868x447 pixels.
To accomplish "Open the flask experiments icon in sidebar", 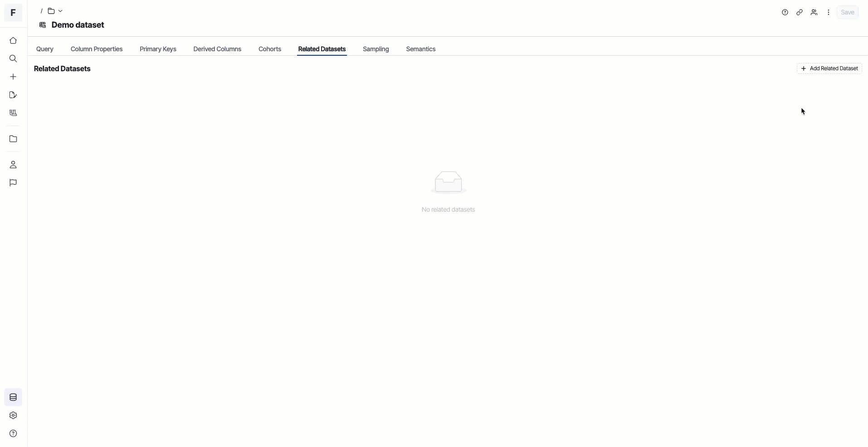I will pyautogui.click(x=13, y=113).
